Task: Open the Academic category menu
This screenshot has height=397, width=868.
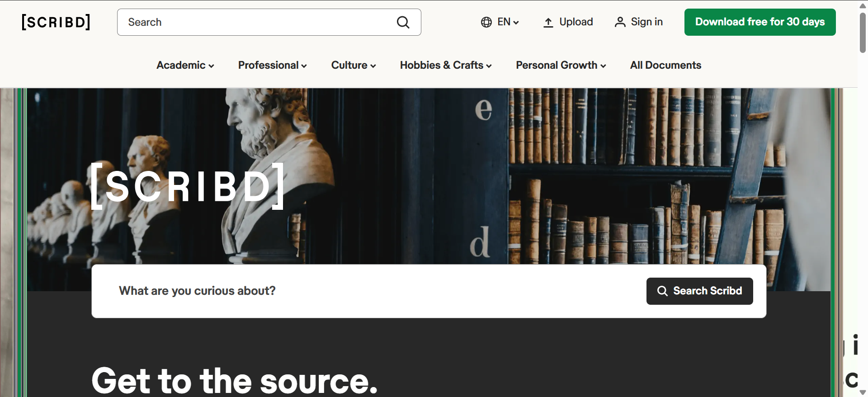Action: 185,65
